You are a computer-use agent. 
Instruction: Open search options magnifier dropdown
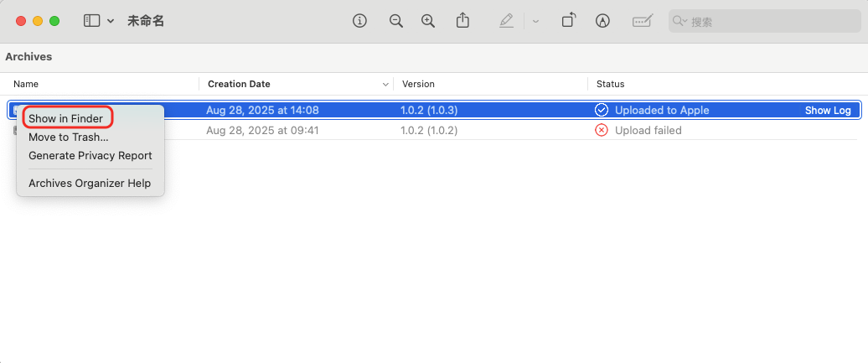679,22
